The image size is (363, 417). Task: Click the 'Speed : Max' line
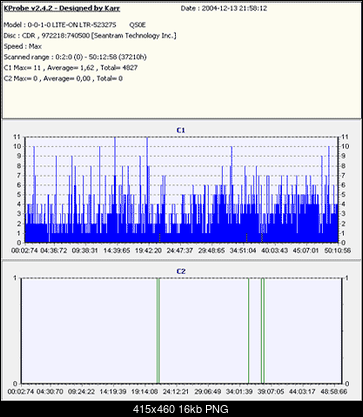tap(23, 46)
